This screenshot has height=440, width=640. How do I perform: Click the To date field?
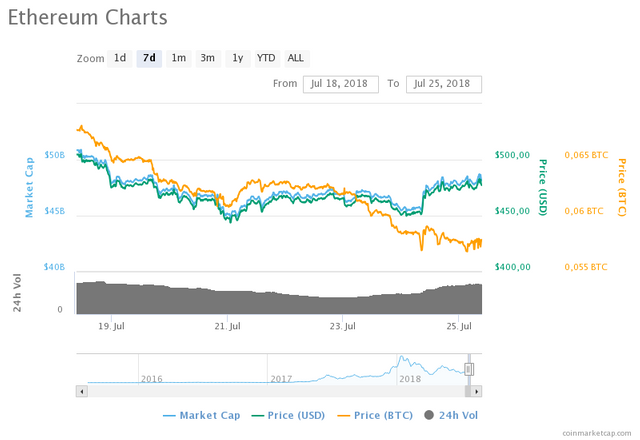coord(444,83)
